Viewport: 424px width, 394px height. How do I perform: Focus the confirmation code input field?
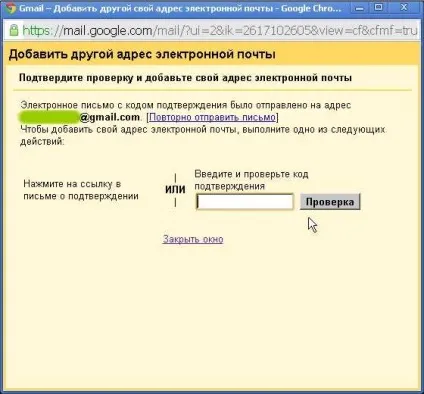click(x=245, y=202)
